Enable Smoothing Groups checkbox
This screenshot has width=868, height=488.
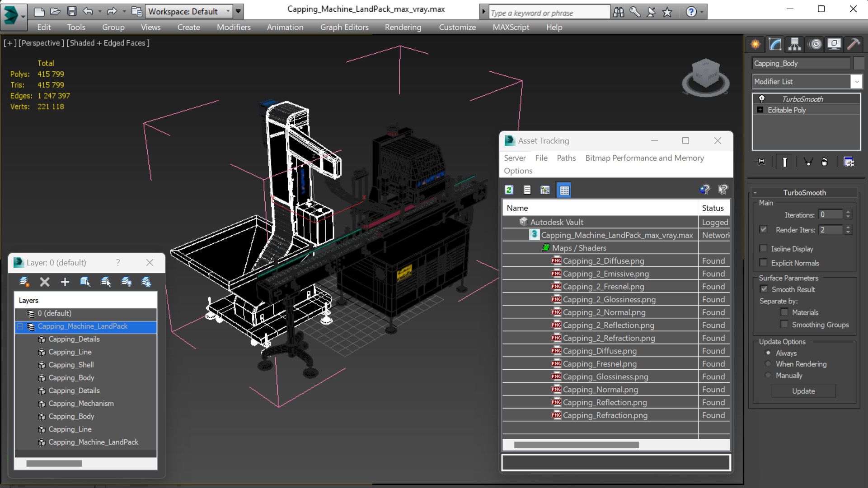(784, 325)
